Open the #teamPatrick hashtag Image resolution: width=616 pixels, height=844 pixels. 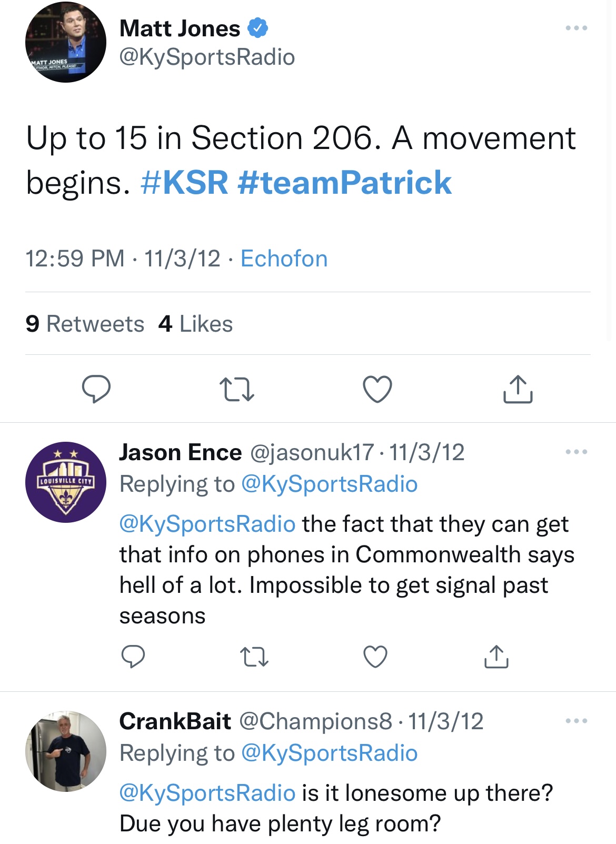pos(344,183)
